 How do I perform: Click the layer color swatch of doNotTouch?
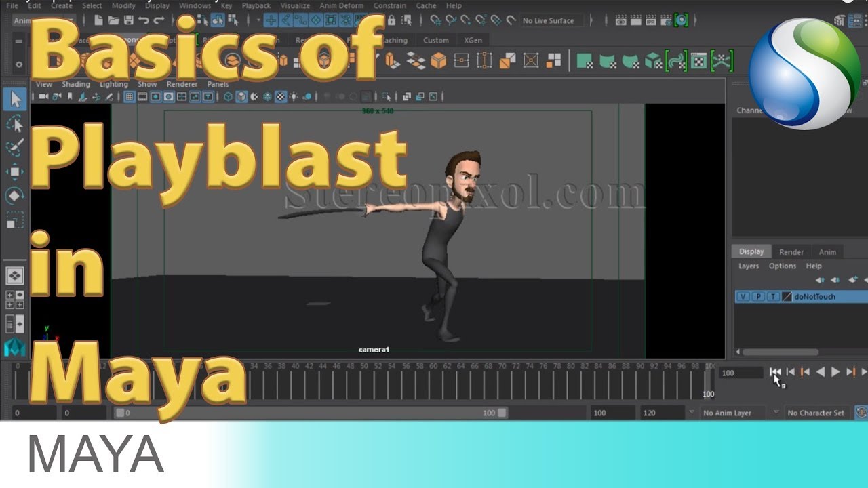click(787, 297)
